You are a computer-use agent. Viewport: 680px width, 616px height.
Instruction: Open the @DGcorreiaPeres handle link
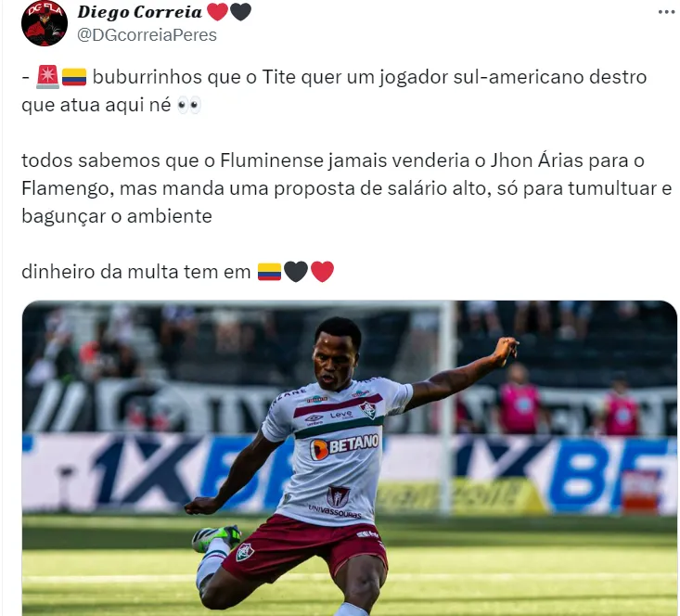point(147,35)
